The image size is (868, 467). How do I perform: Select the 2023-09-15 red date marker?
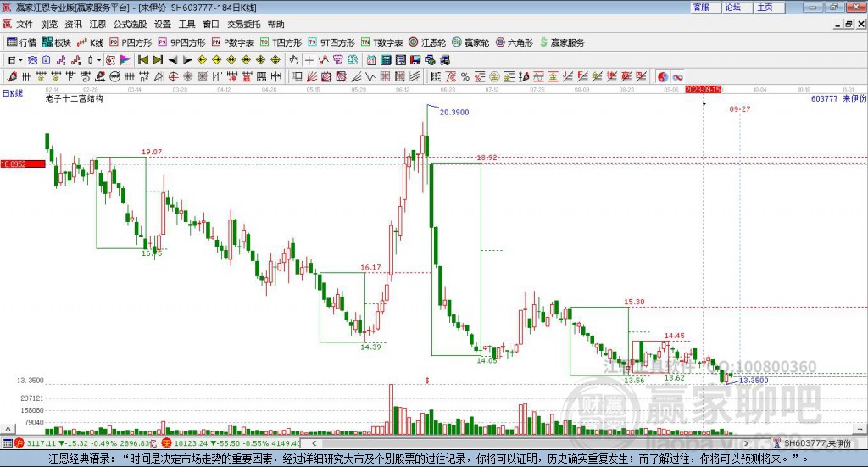point(703,89)
